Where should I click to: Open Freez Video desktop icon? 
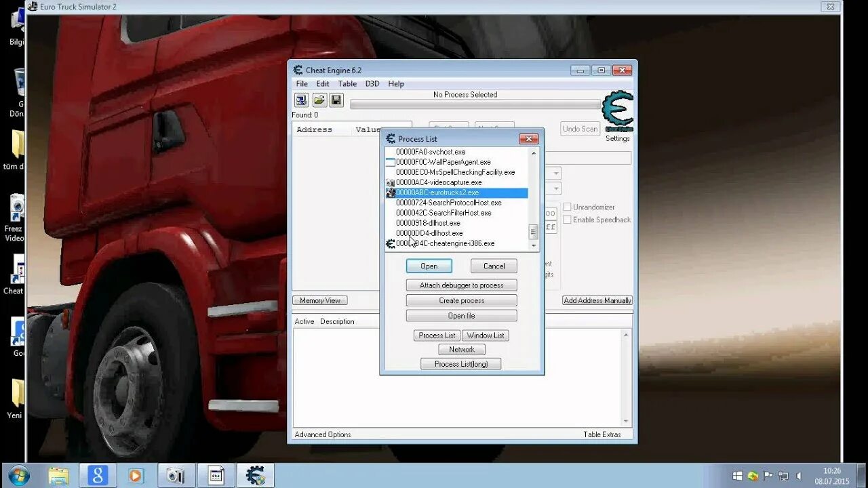[x=15, y=218]
